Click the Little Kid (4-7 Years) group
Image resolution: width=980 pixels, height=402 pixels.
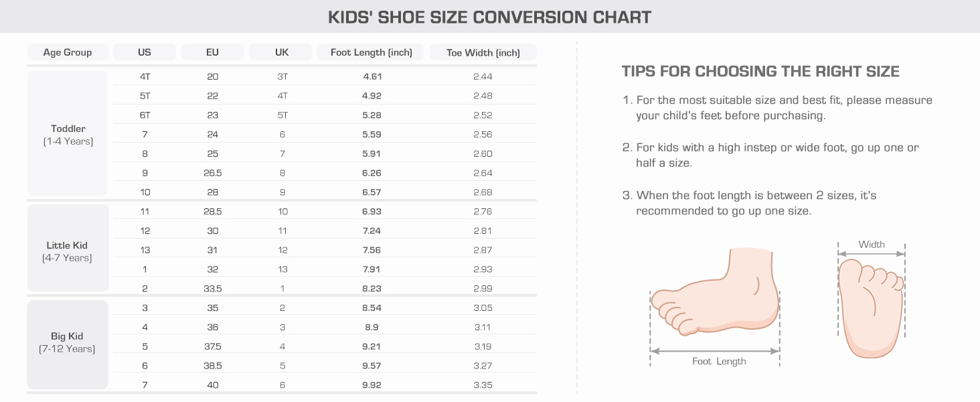(x=67, y=251)
